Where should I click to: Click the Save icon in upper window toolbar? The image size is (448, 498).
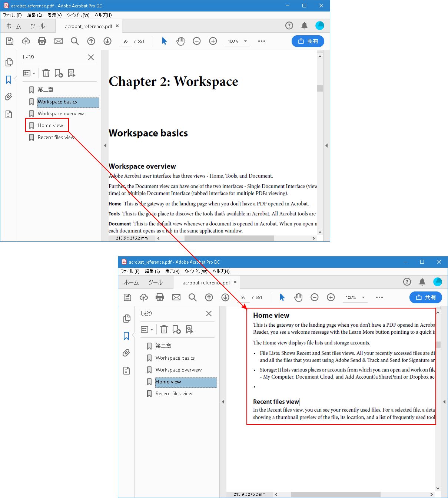(10, 41)
